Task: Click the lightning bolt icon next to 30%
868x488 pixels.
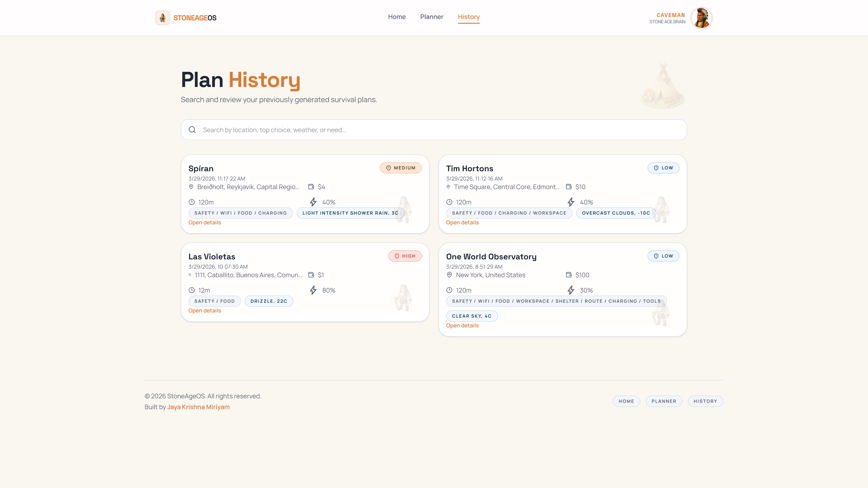Action: 571,290
